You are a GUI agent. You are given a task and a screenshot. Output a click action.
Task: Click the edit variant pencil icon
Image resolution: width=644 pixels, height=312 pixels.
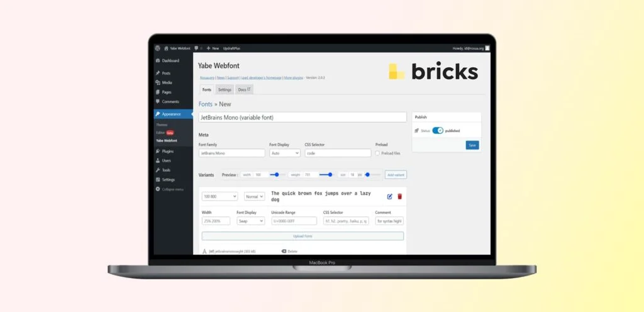390,197
